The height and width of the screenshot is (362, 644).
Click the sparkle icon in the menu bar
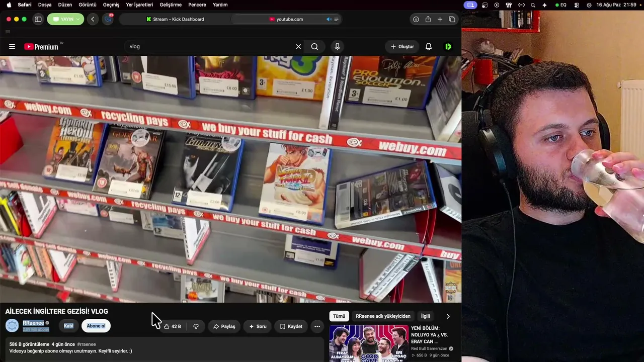(544, 5)
